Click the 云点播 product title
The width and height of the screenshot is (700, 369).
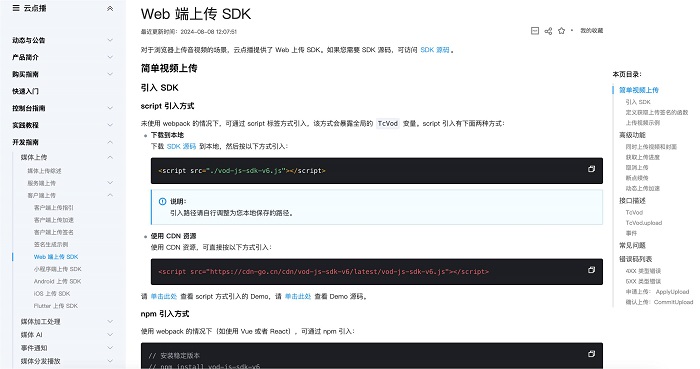[x=35, y=8]
